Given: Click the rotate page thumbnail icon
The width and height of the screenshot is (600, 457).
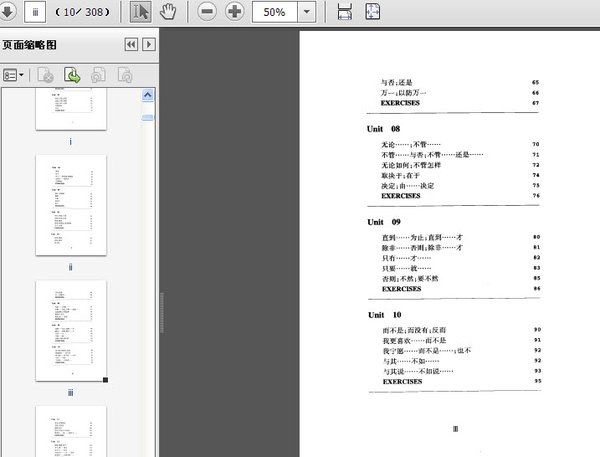Looking at the screenshot, I should click(x=72, y=74).
